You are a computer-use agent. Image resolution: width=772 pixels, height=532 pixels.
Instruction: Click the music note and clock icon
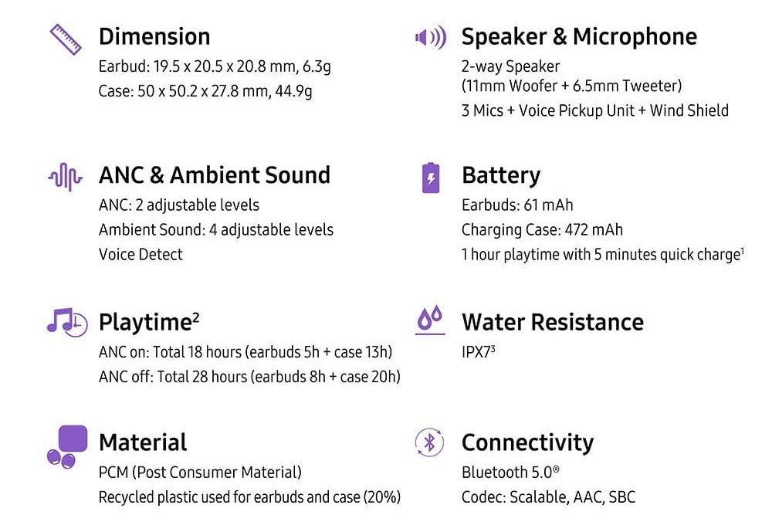click(66, 321)
